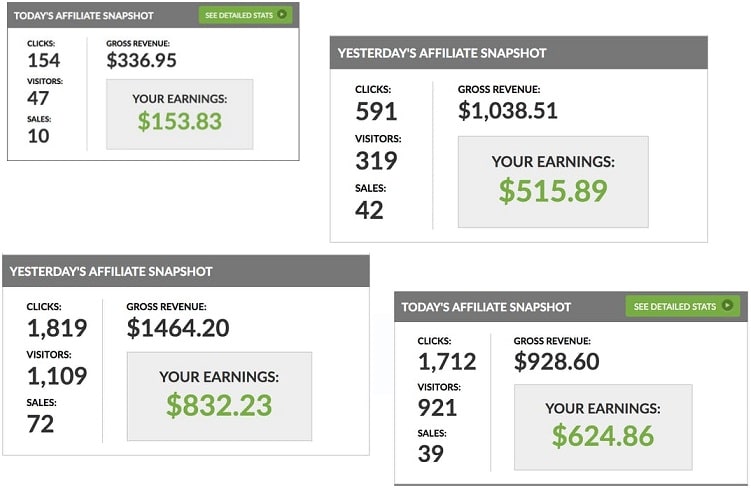Viewport: 751px width, 488px height.
Task: Select the 921 visitors number
Action: pos(437,408)
